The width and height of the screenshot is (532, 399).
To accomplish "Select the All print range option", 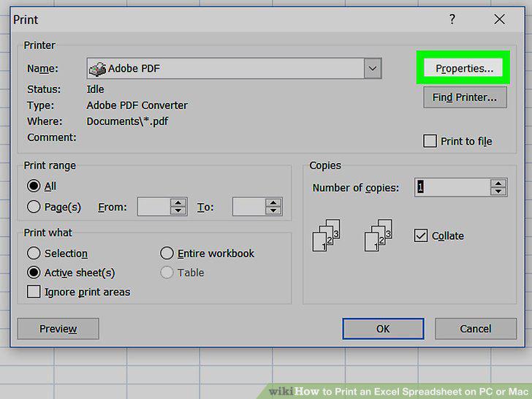I will coord(34,186).
